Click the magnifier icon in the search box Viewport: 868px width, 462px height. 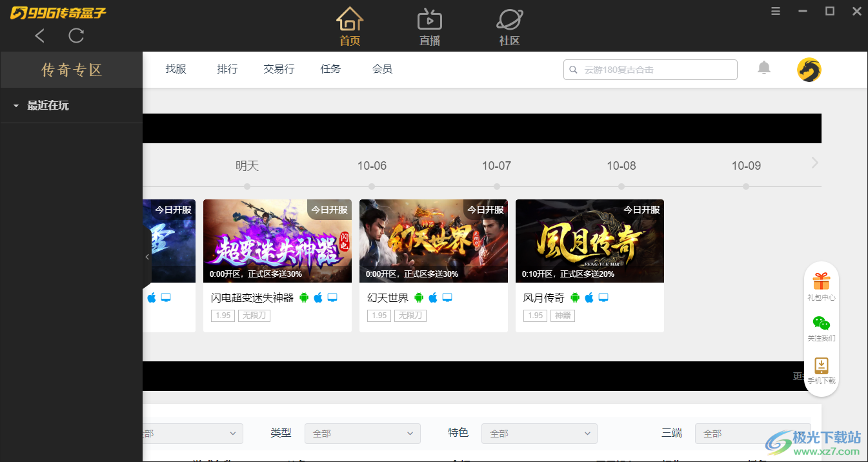pyautogui.click(x=574, y=70)
